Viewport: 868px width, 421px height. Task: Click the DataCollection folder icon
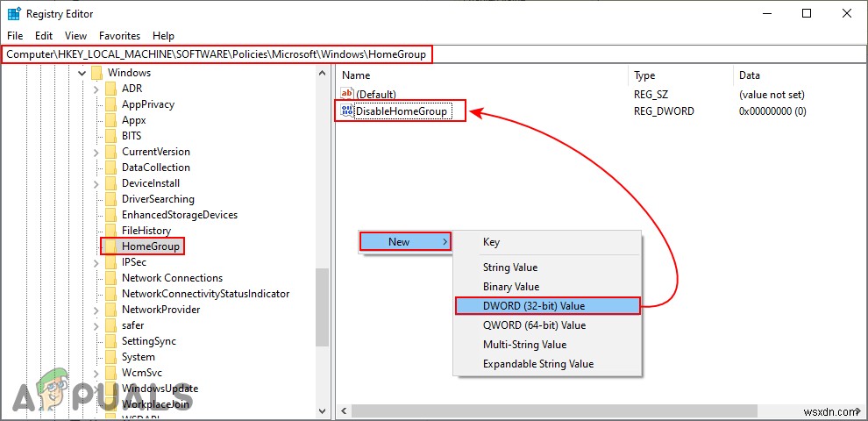pos(112,168)
